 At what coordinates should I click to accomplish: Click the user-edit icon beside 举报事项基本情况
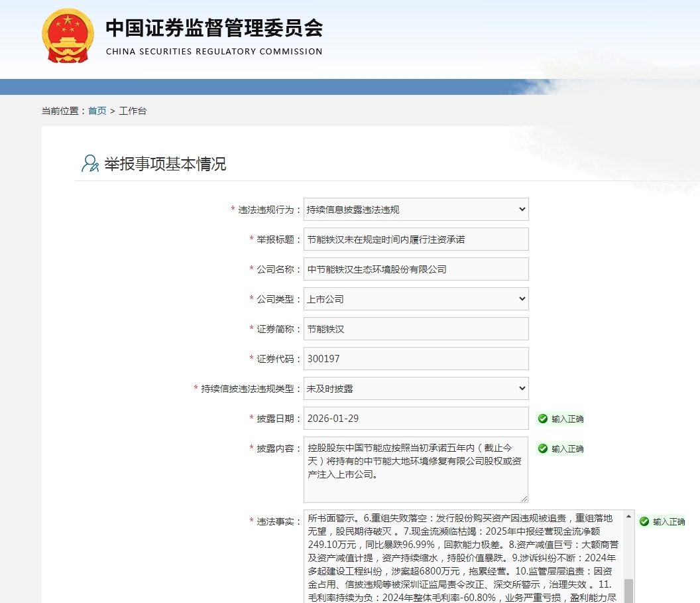click(x=89, y=163)
